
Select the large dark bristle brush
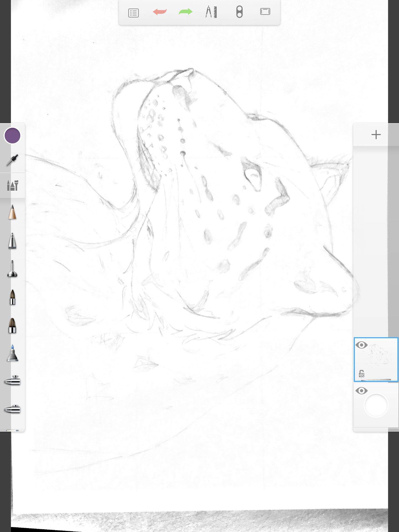[x=12, y=326]
